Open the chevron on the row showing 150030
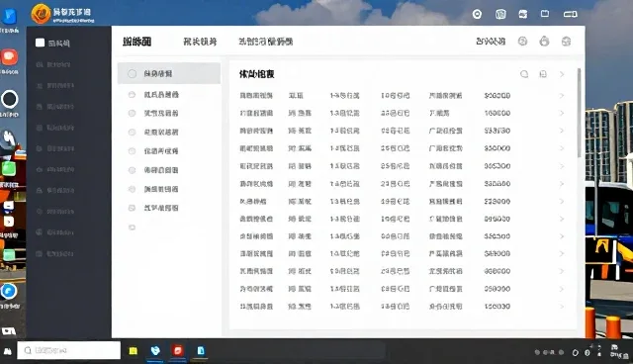 click(x=561, y=307)
